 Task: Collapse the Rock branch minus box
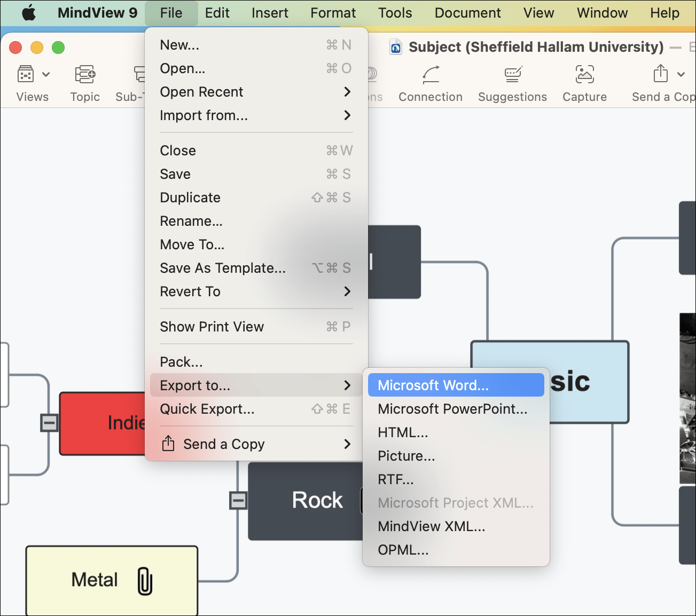click(238, 501)
